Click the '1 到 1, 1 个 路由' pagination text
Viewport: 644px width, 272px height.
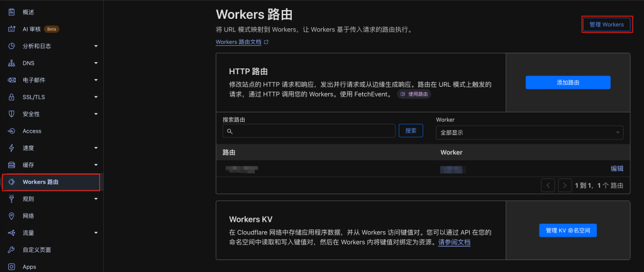point(599,185)
